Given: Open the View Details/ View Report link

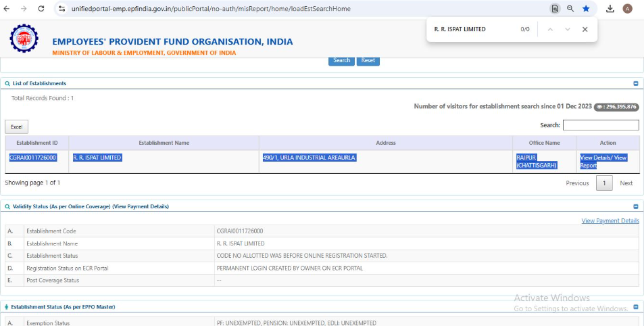Looking at the screenshot, I should point(603,162).
